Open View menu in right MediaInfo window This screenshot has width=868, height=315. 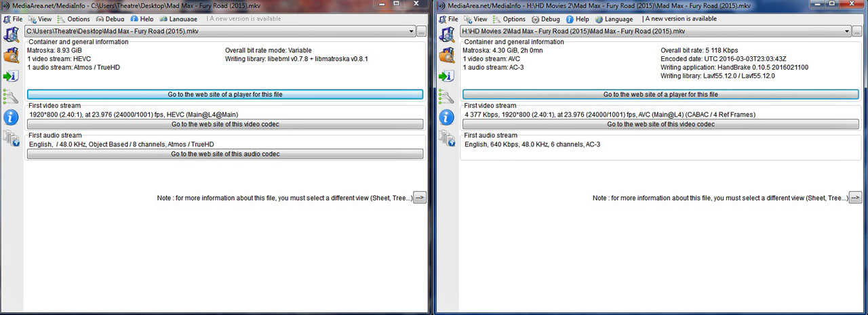pos(475,19)
